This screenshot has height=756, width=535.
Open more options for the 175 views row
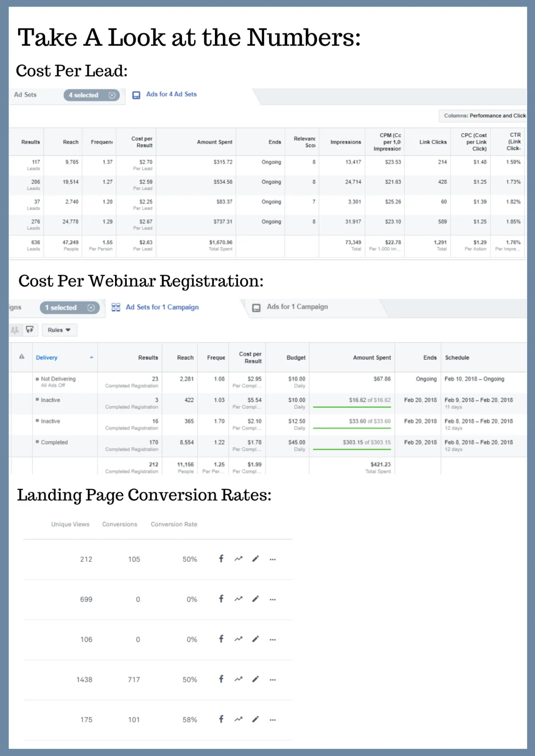pyautogui.click(x=273, y=719)
